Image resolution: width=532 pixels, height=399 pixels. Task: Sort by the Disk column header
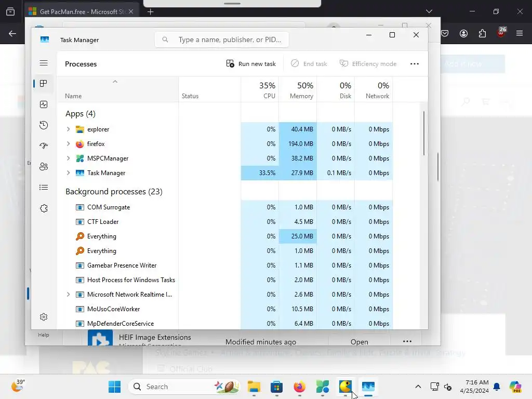point(336,90)
